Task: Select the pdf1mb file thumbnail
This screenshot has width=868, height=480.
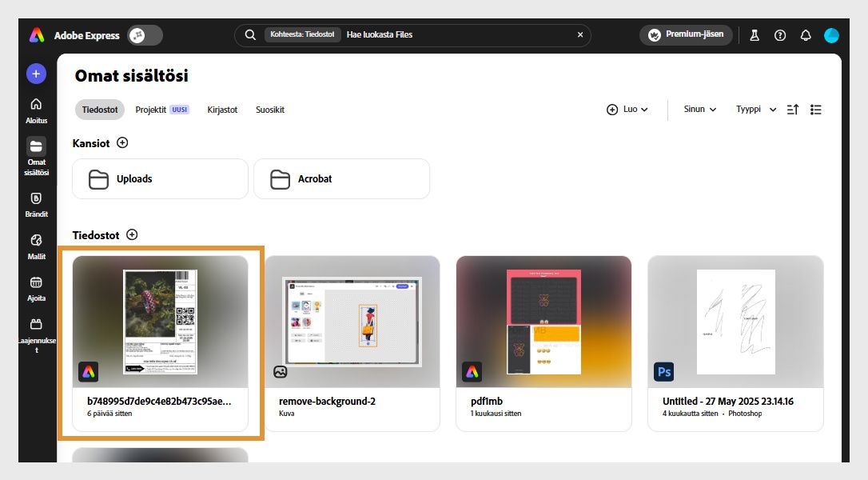Action: [543, 320]
